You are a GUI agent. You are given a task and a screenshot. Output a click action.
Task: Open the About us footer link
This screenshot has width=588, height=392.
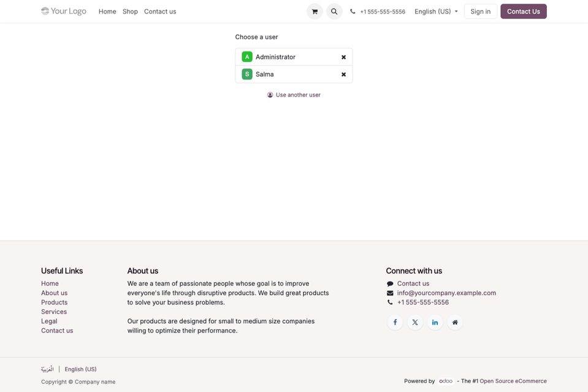tap(55, 293)
